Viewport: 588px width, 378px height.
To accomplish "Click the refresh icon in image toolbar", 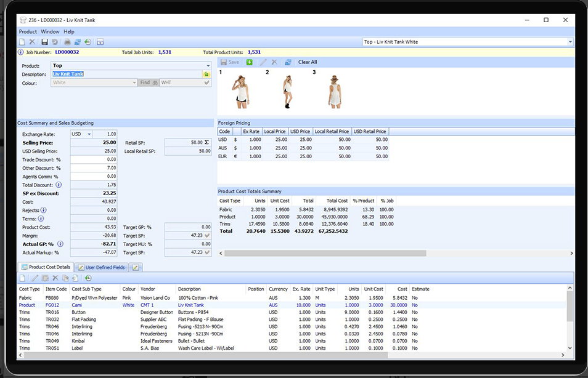I will click(288, 62).
